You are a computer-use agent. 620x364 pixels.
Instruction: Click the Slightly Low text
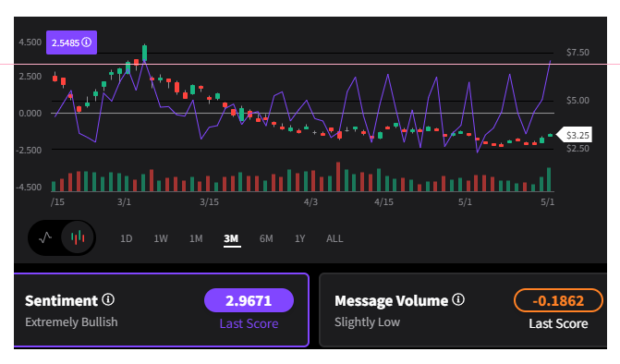(368, 322)
